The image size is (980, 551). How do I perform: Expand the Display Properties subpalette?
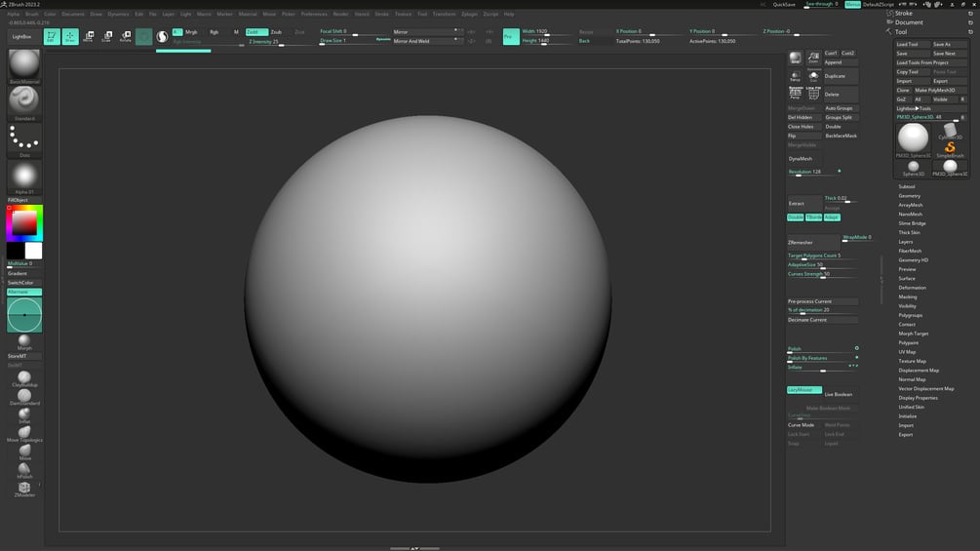(919, 398)
